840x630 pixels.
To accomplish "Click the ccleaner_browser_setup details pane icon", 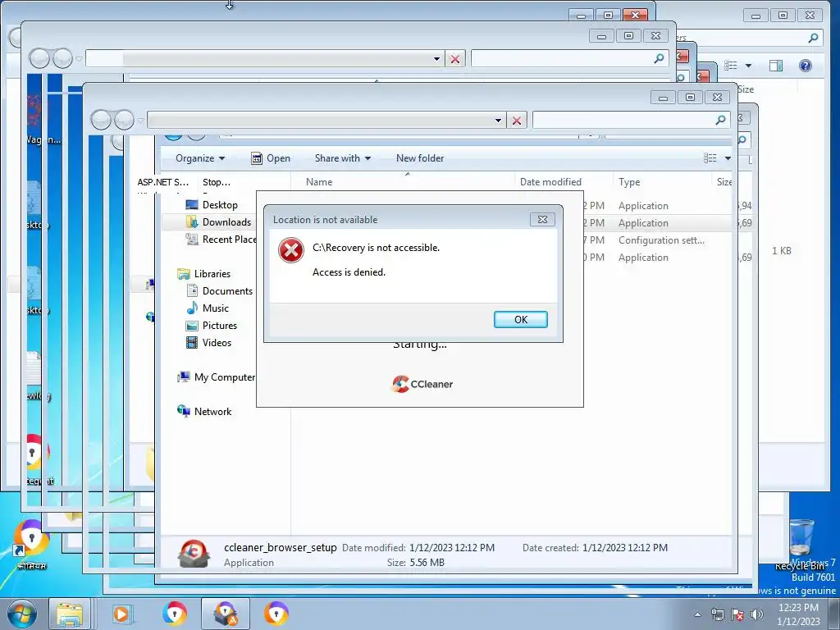I will (194, 554).
